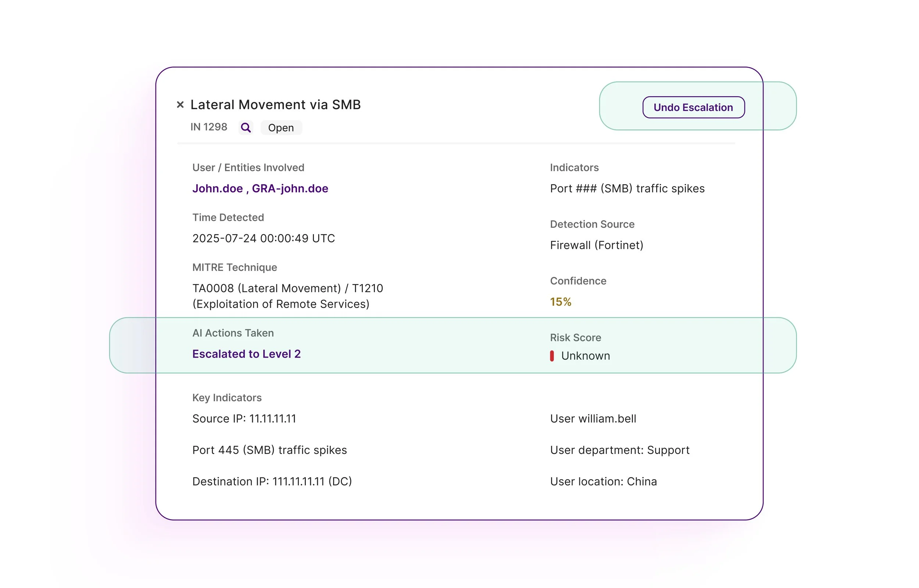The width and height of the screenshot is (919, 588).
Task: Select the User / Entities Involved label
Action: pos(248,168)
